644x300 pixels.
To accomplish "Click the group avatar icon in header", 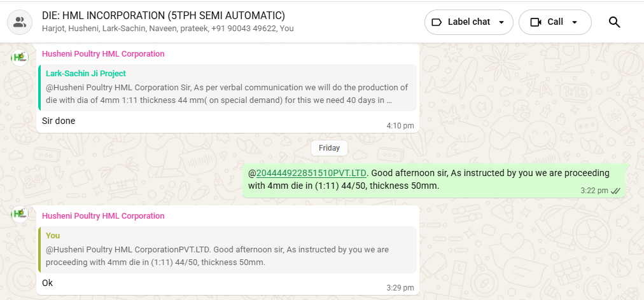I will (x=20, y=23).
